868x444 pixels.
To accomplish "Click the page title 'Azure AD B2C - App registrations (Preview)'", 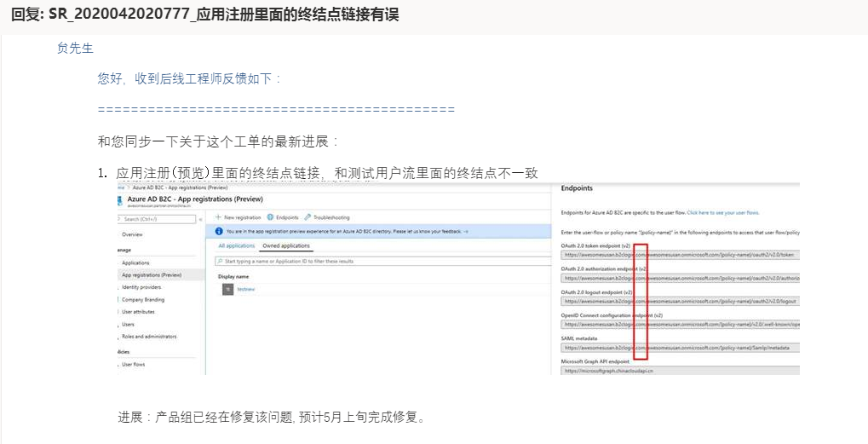I will click(195, 199).
